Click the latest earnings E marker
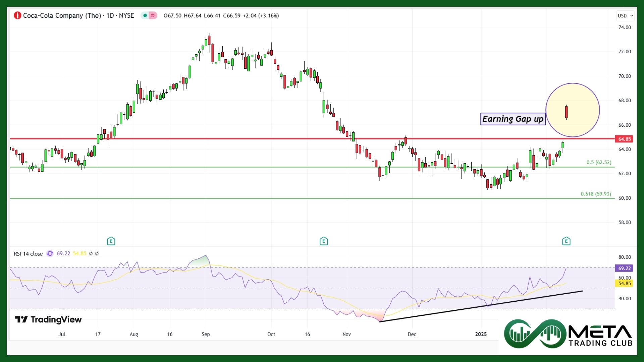 coord(566,241)
